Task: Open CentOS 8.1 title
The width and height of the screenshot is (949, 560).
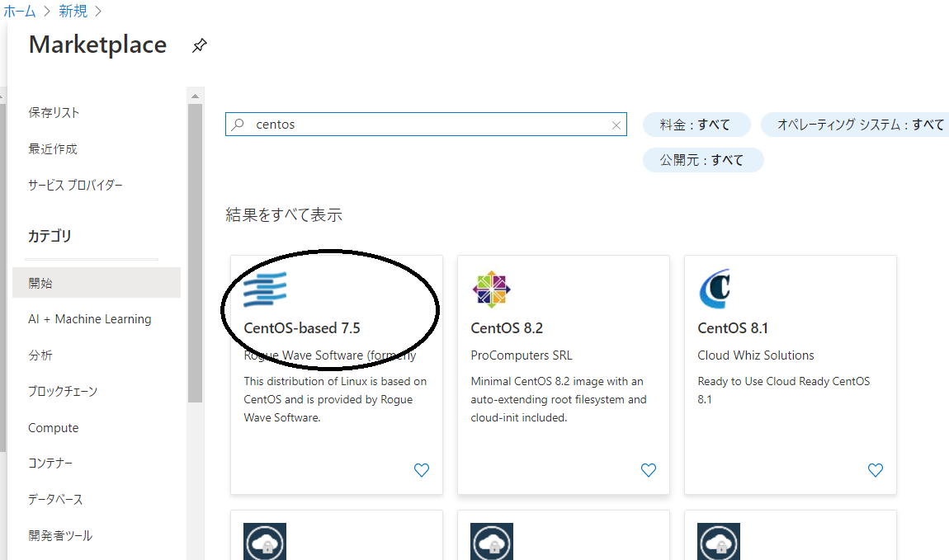Action: point(733,328)
